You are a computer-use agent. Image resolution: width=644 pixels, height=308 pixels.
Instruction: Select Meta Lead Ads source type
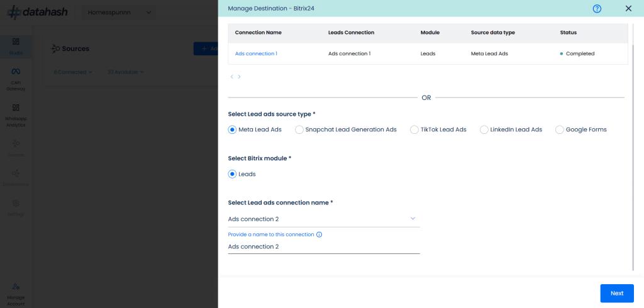coord(232,129)
